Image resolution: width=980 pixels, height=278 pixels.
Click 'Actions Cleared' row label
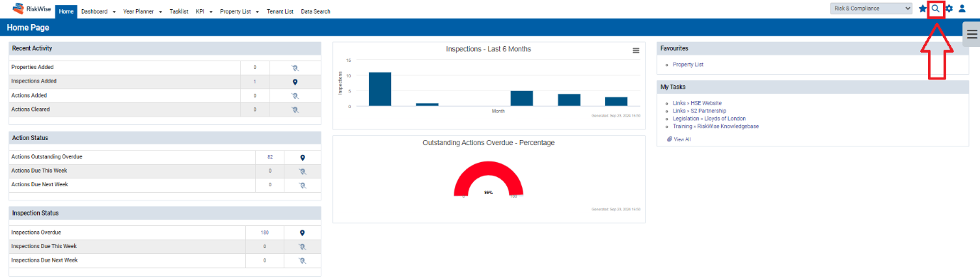tap(31, 109)
